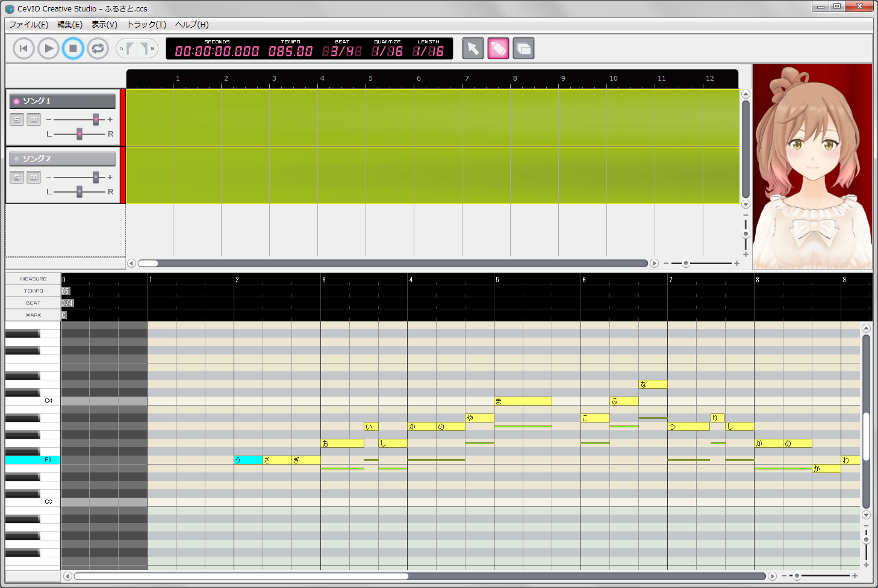The height and width of the screenshot is (588, 878).
Task: Select the note labeled ま
Action: (523, 401)
